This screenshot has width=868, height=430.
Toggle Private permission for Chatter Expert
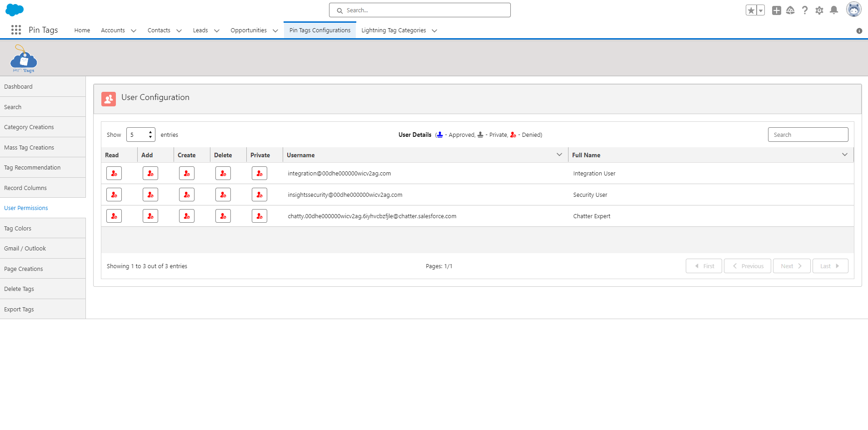coord(259,216)
